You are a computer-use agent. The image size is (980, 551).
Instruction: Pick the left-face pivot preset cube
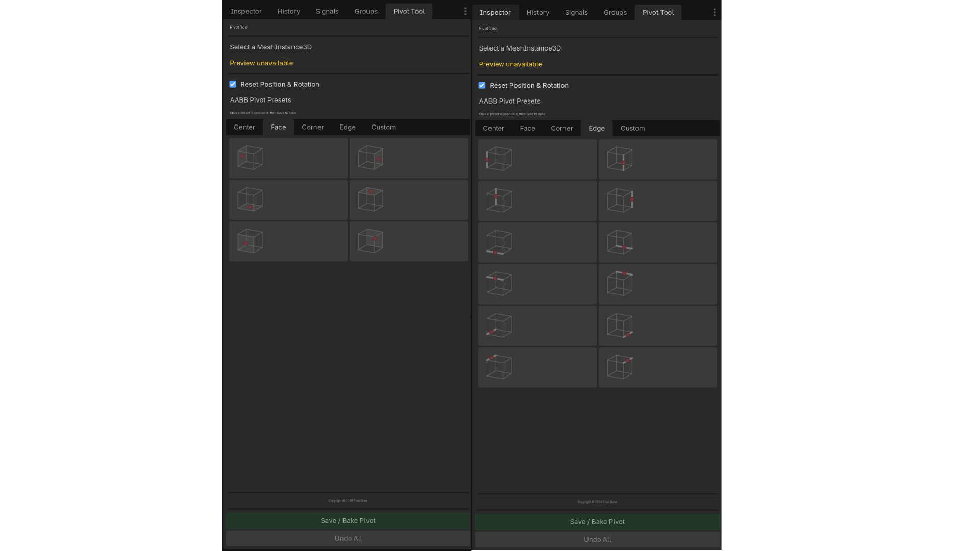point(288,158)
